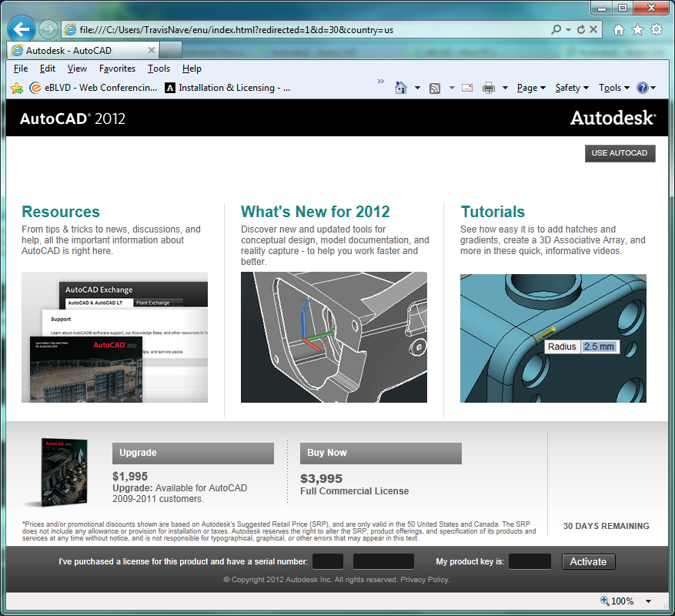Print the page with printer icon
This screenshot has height=616, width=675.
489,88
